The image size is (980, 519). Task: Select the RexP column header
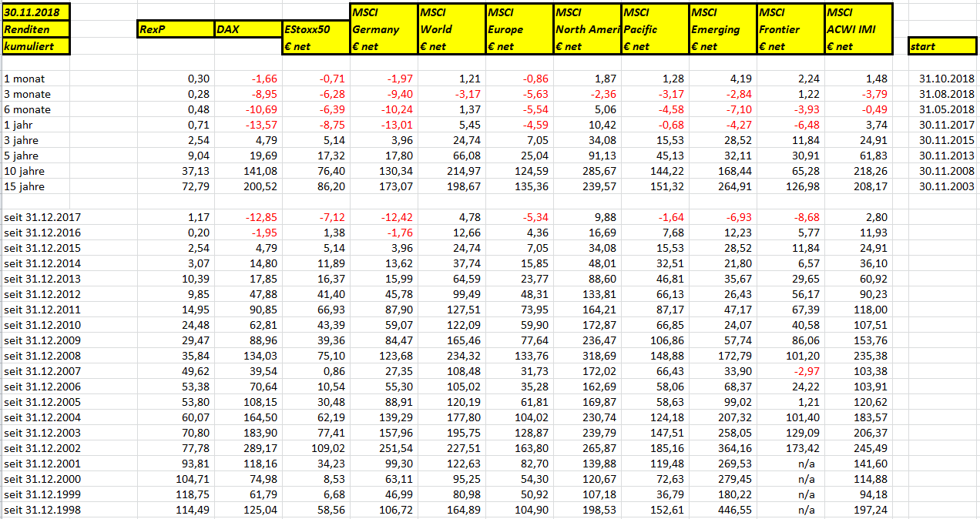tap(176, 29)
